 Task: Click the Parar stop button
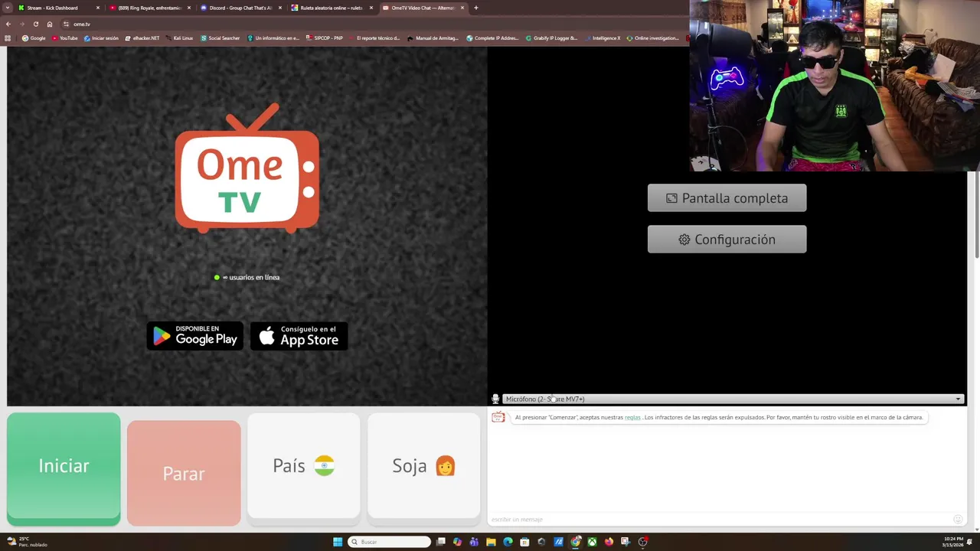click(x=184, y=473)
